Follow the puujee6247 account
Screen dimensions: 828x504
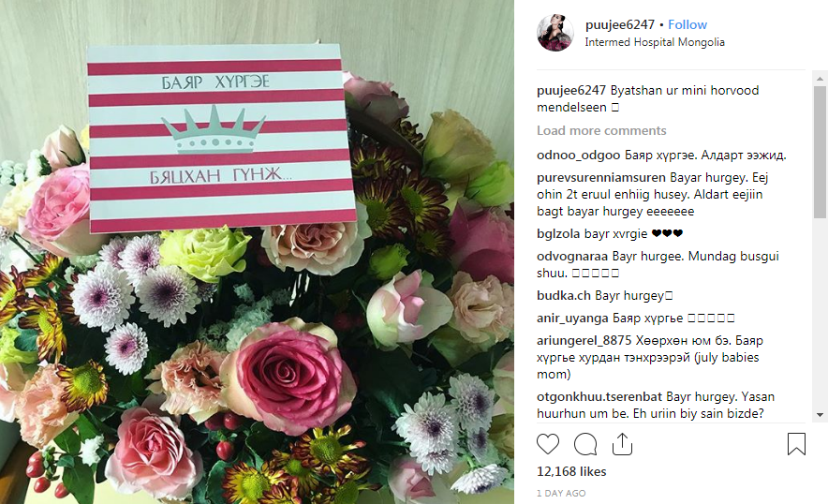pyautogui.click(x=687, y=25)
